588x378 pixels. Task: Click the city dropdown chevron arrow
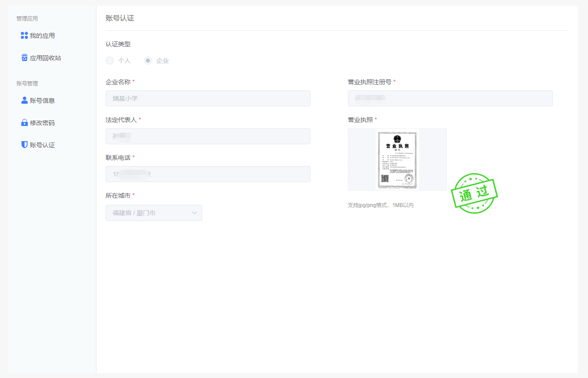point(194,213)
